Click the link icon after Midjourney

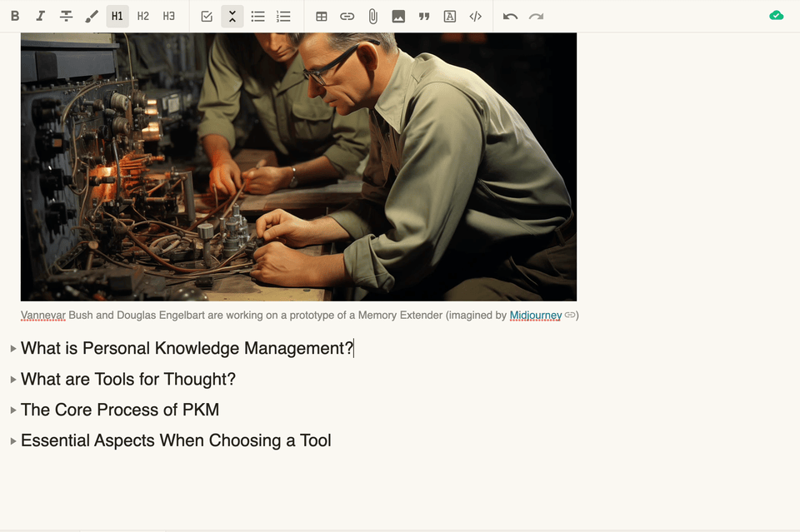[x=570, y=315]
